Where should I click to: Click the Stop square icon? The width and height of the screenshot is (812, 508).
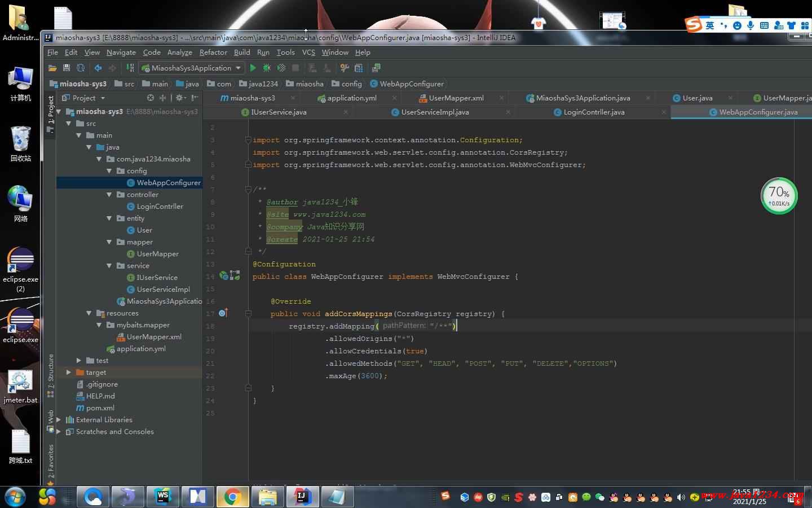coord(295,68)
